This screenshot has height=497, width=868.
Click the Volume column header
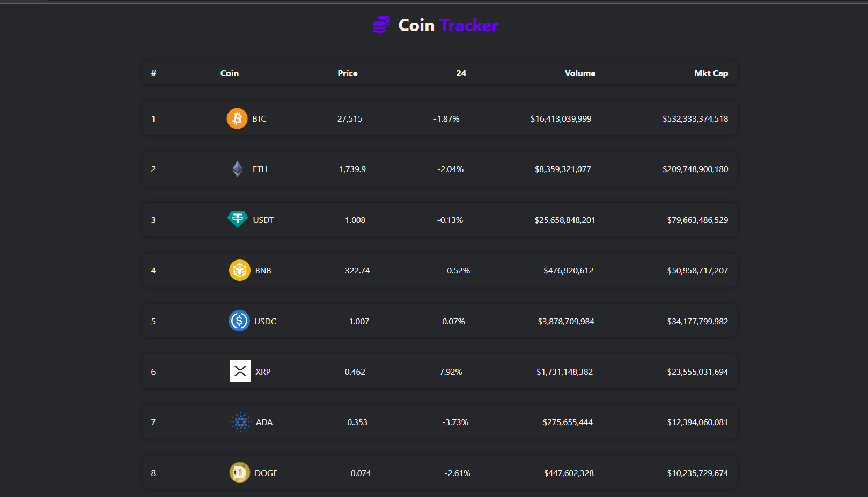tap(579, 73)
